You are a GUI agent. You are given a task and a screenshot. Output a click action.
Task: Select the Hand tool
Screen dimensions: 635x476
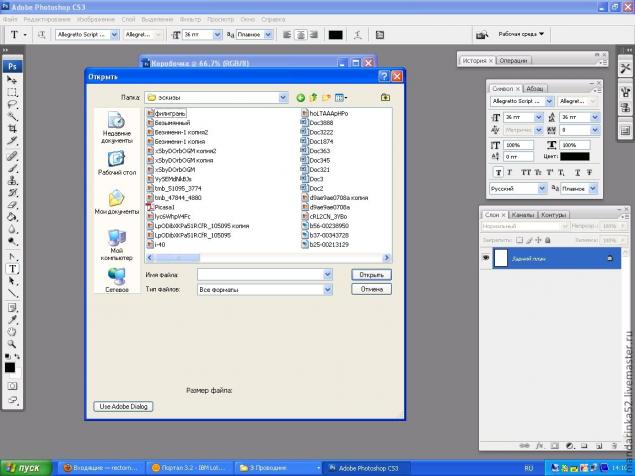[x=12, y=332]
